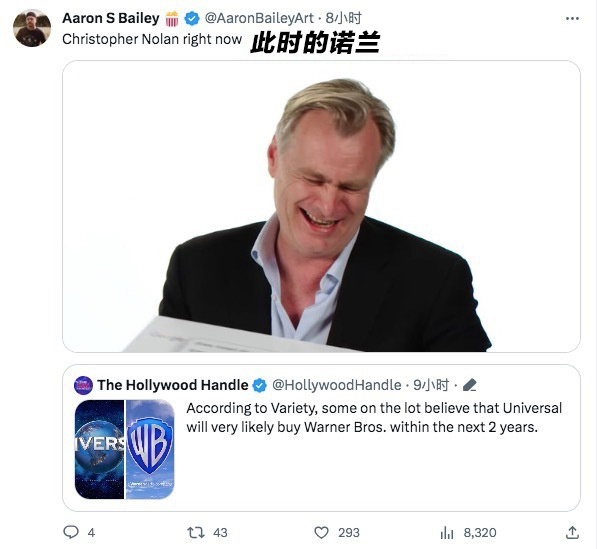
Task: Retweet the post using the retweet icon
Action: [196, 532]
